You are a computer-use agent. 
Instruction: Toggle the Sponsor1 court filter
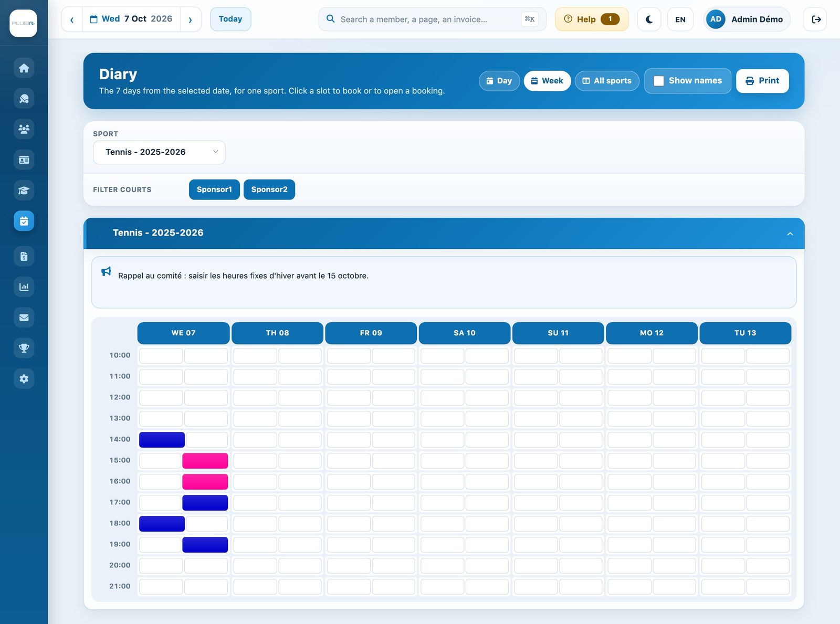pyautogui.click(x=214, y=189)
